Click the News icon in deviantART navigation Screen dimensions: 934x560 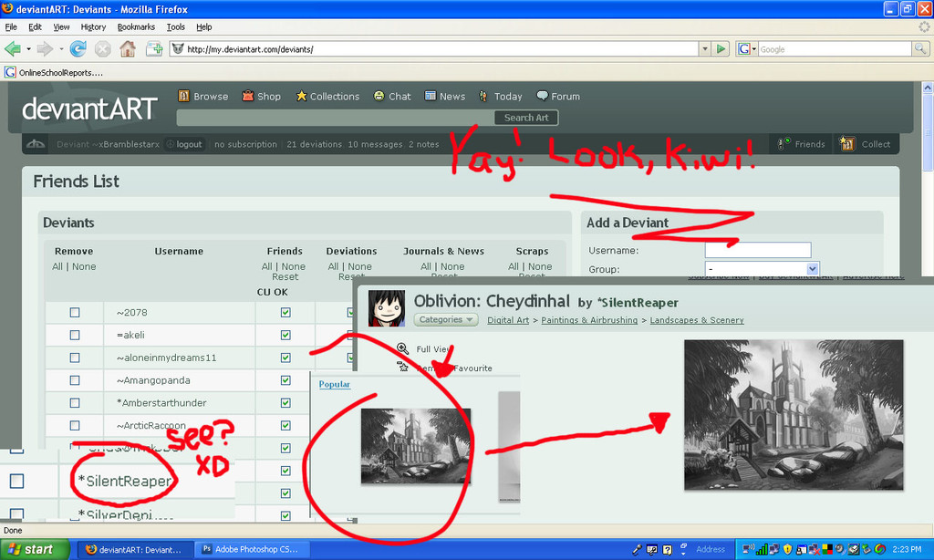click(431, 96)
